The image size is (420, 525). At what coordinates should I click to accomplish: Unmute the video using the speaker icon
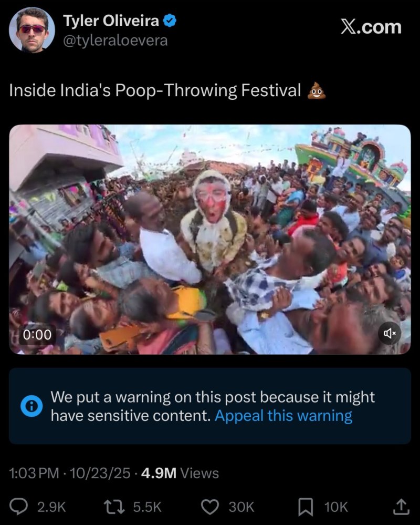(390, 333)
